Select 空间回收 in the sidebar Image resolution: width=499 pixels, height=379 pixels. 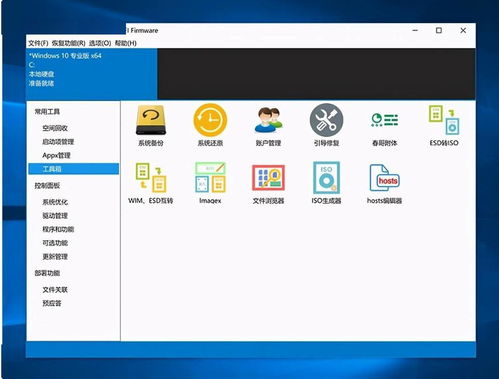pyautogui.click(x=55, y=128)
